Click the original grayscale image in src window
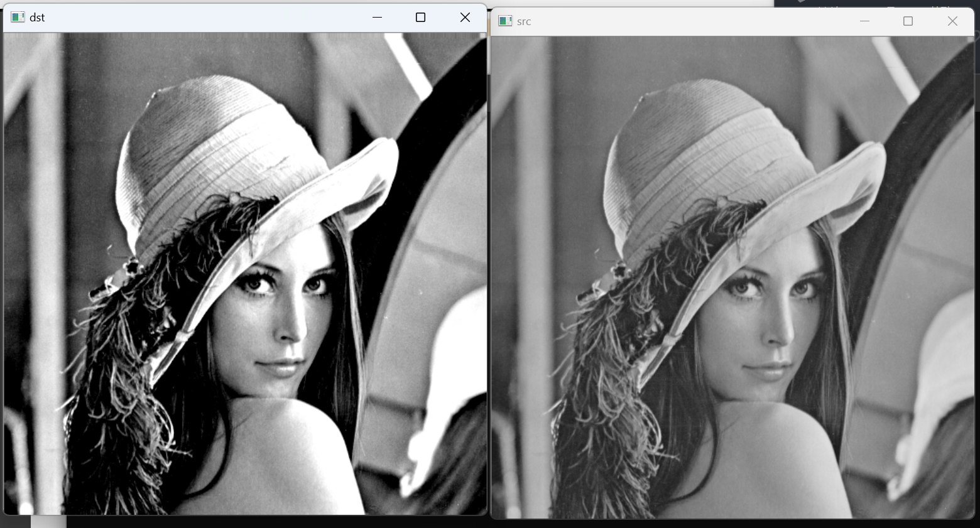Screen dimensions: 980x528 pyautogui.click(x=732, y=277)
